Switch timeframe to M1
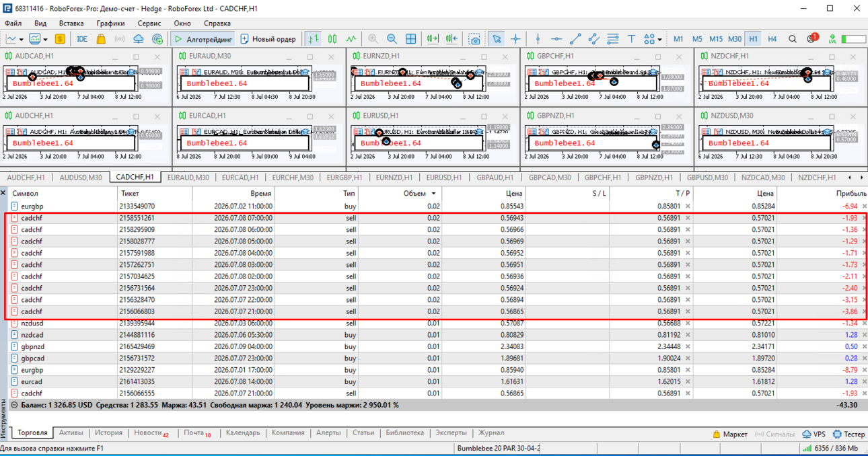This screenshot has width=868, height=456. (x=678, y=39)
